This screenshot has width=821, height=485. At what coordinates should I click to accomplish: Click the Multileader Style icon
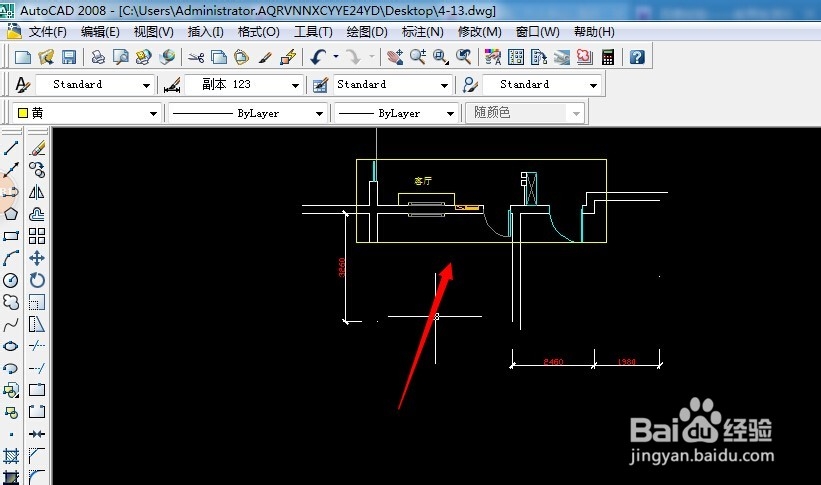click(x=470, y=84)
